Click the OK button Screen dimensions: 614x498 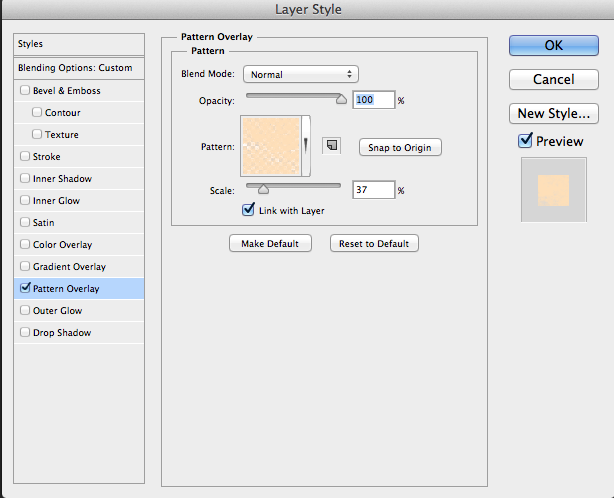[x=554, y=45]
